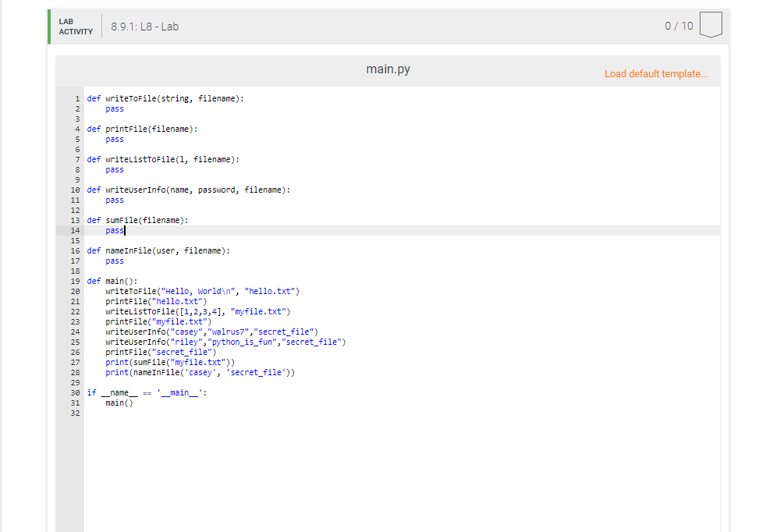Select the main.py file tab

click(388, 69)
